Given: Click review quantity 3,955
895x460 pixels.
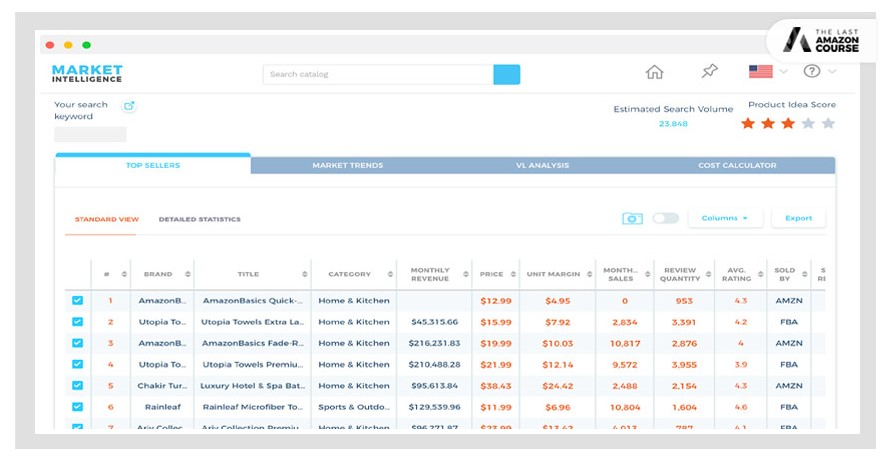Looking at the screenshot, I should click(x=684, y=364).
